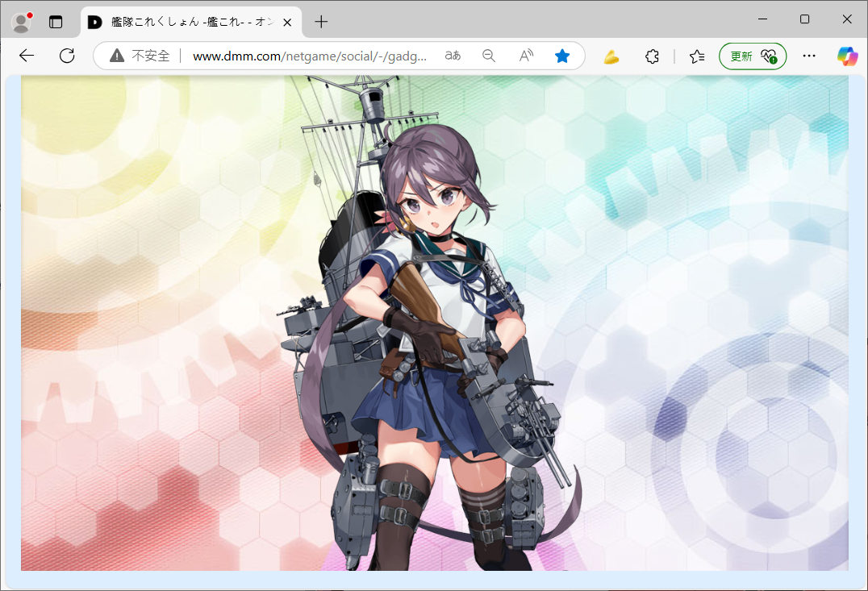Minimize the browser window
This screenshot has height=591, width=868.
(763, 19)
